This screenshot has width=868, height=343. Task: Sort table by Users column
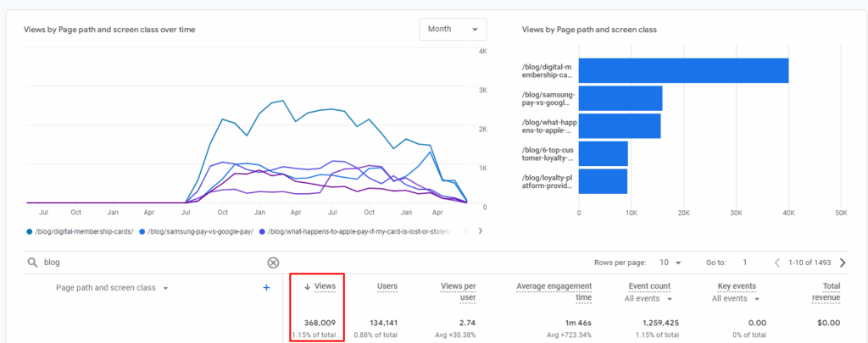point(387,286)
